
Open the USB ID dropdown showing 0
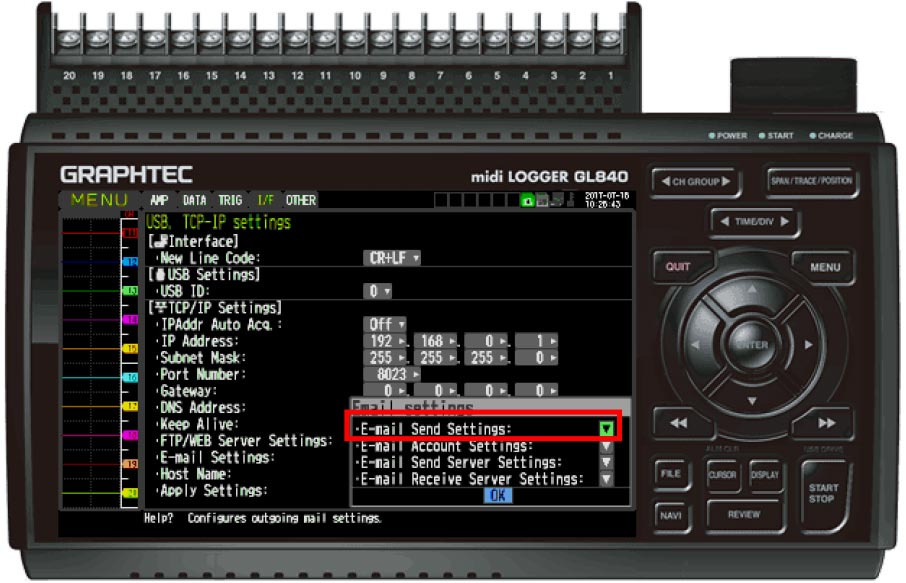(377, 291)
